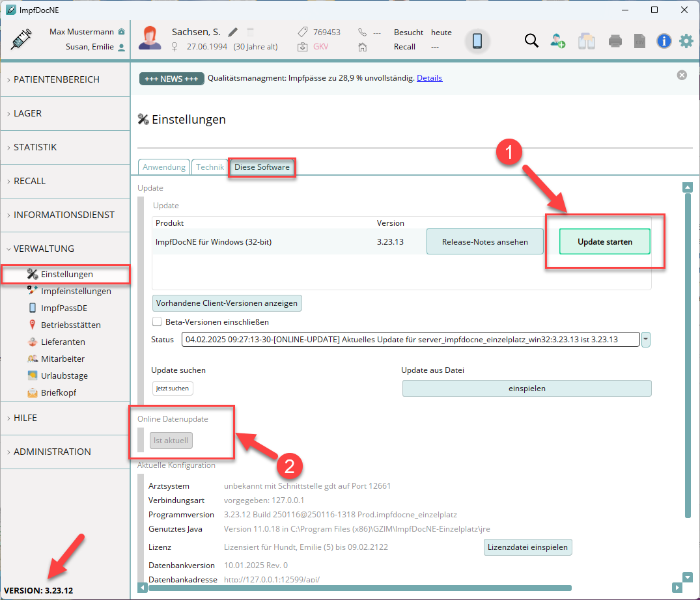Expand the STATISTIK section

pos(65,147)
